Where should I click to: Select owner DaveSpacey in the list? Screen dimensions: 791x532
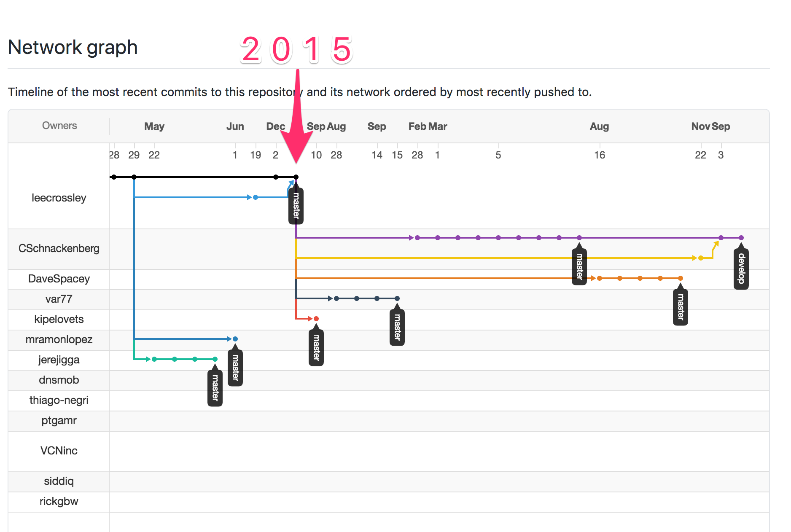point(59,279)
